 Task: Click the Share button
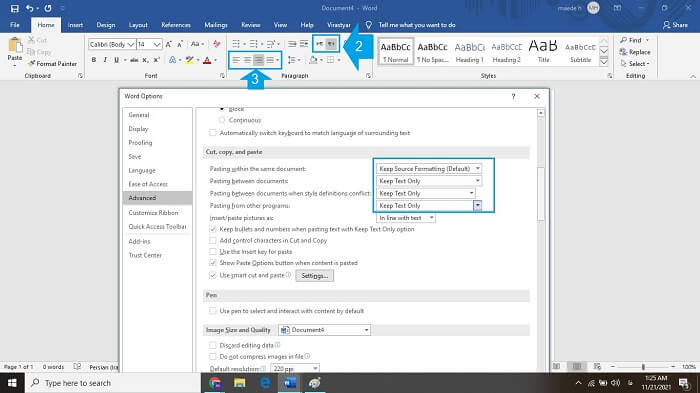click(x=675, y=25)
